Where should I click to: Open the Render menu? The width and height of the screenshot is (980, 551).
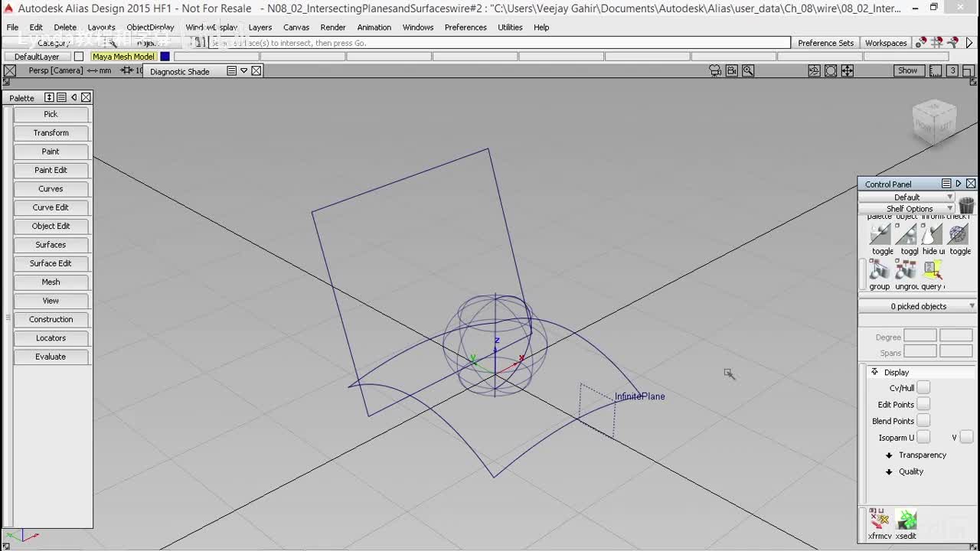pyautogui.click(x=333, y=28)
